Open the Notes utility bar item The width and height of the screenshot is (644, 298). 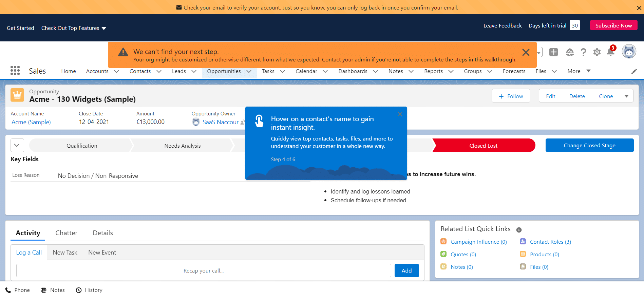pyautogui.click(x=53, y=290)
